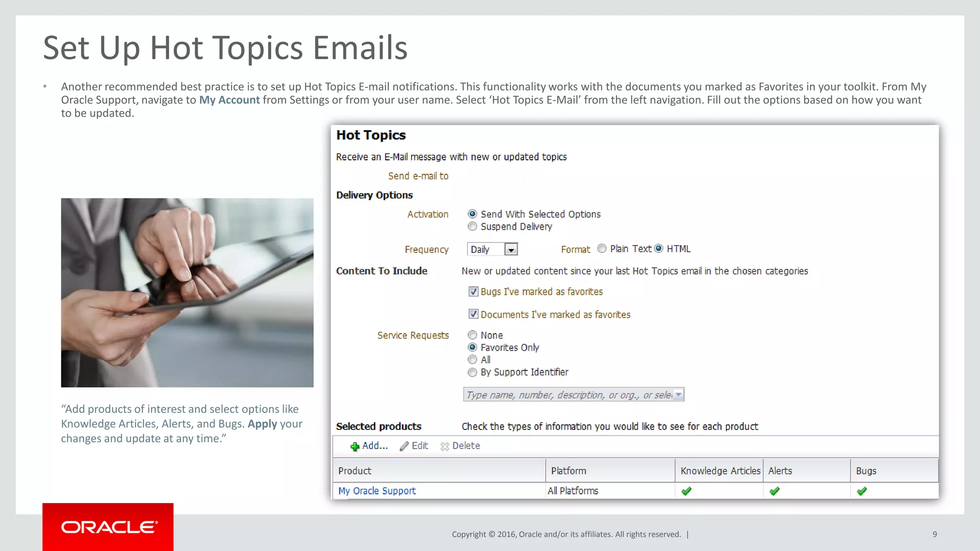Click the Content To Include heading

pyautogui.click(x=381, y=271)
